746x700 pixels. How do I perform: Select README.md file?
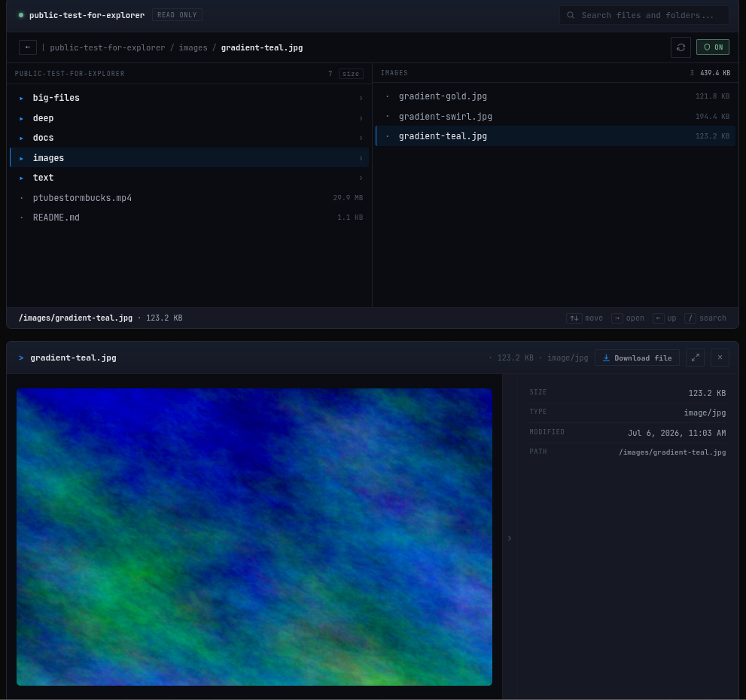[x=190, y=218]
